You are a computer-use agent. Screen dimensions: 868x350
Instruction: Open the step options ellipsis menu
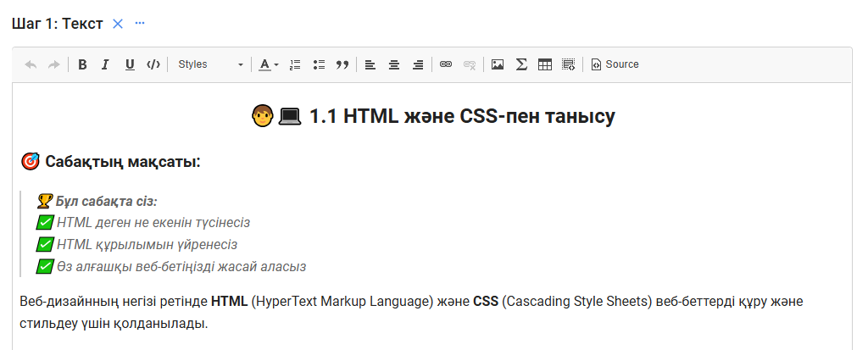coord(140,23)
